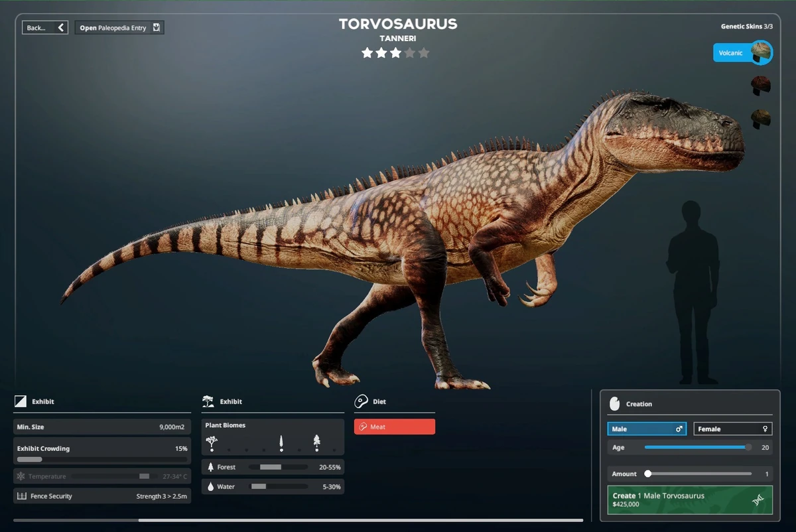Select the Volcanic genetic skin
Screen dimensions: 796x532
tap(742, 52)
